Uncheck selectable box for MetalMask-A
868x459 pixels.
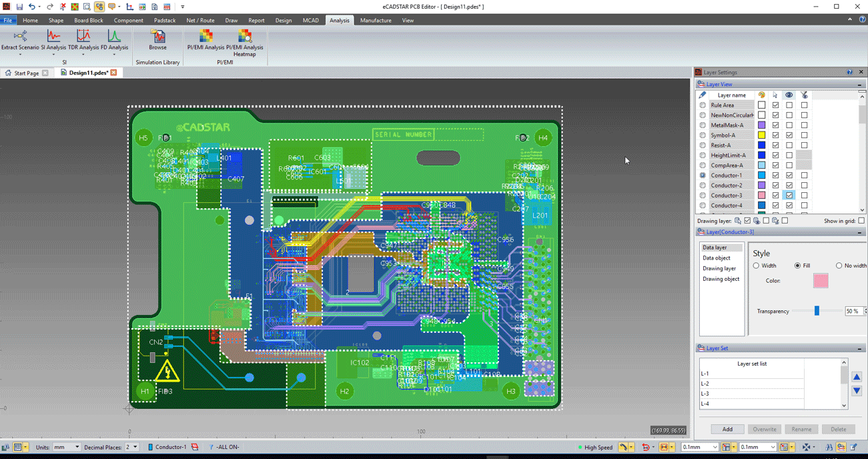click(x=775, y=125)
